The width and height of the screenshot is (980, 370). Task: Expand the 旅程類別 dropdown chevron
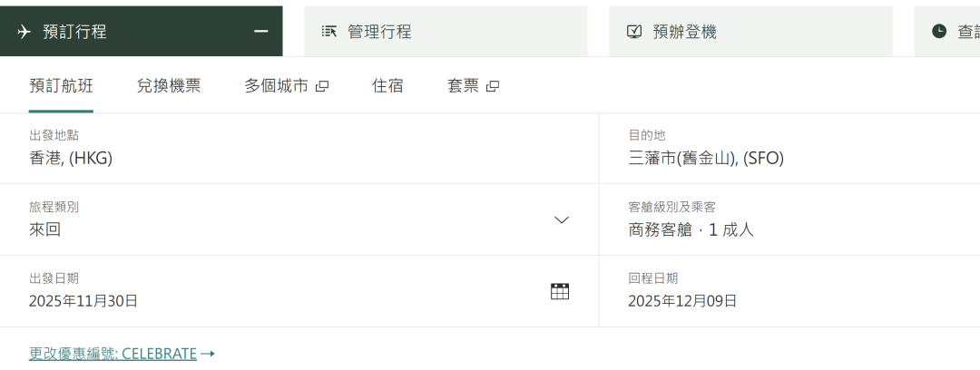coord(562,219)
